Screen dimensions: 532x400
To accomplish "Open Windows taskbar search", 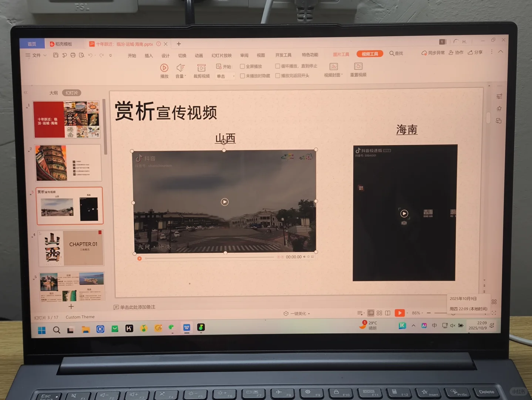I will coord(57,330).
